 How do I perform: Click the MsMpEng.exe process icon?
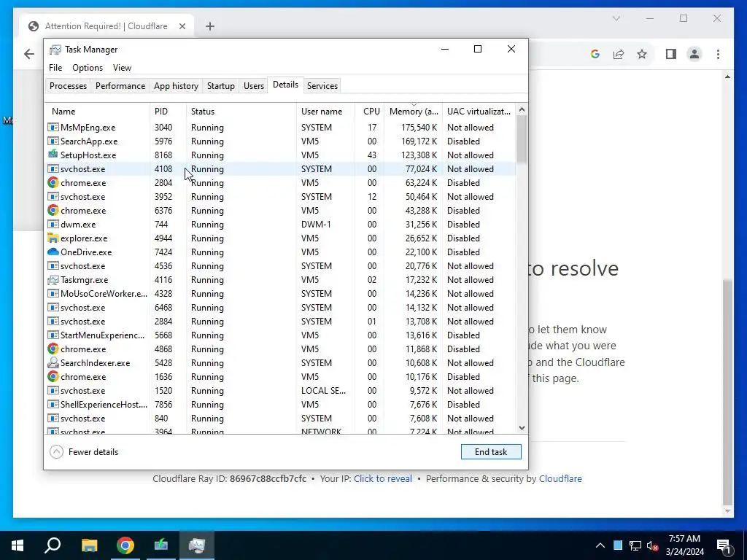click(x=53, y=127)
